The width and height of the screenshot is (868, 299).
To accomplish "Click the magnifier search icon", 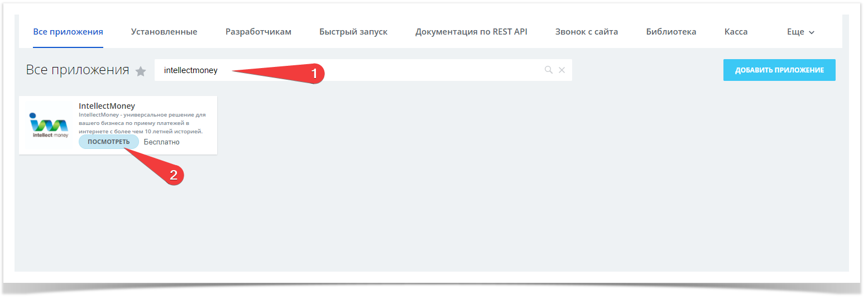I will click(548, 70).
